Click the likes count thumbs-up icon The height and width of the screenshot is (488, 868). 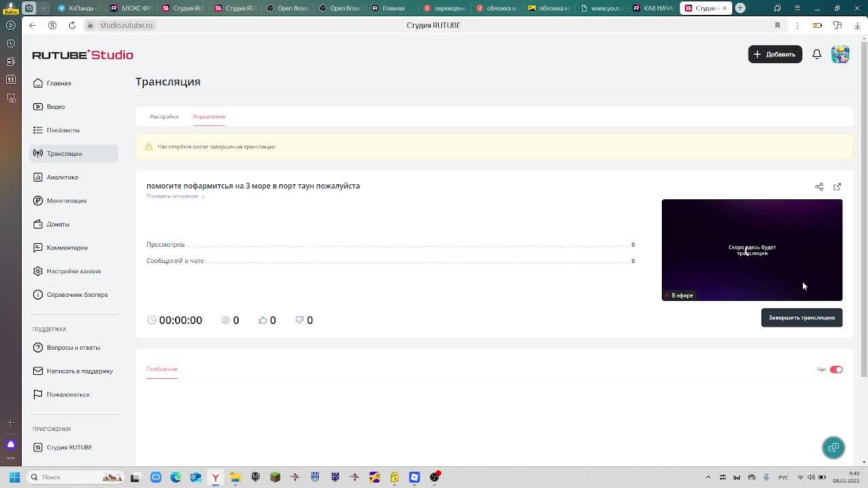[x=262, y=320]
